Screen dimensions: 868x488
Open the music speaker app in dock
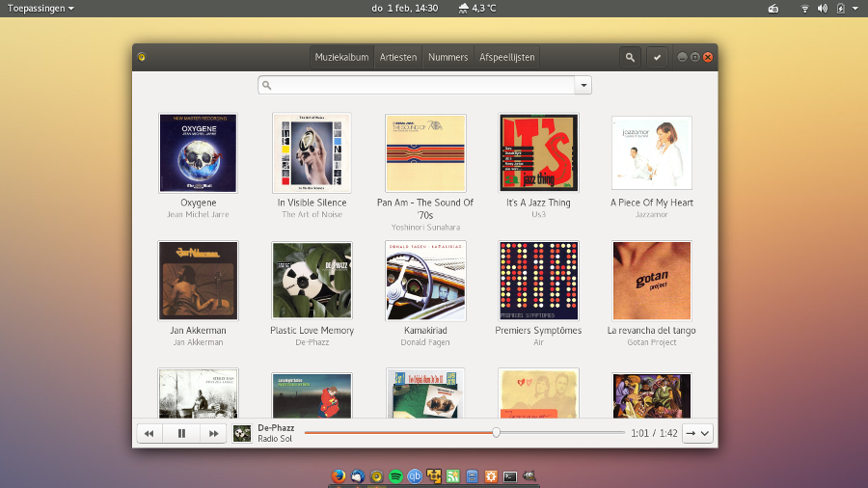(376, 476)
